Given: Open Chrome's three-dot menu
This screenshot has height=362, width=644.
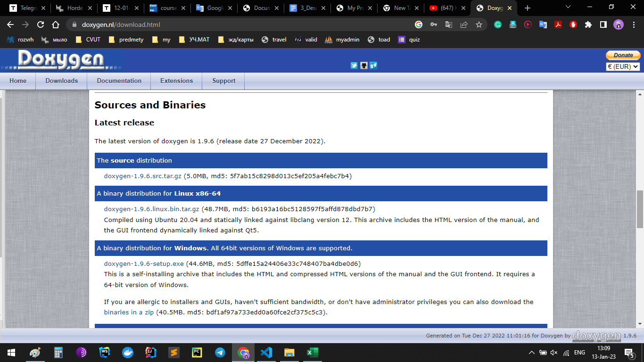Looking at the screenshot, I should coord(633,25).
